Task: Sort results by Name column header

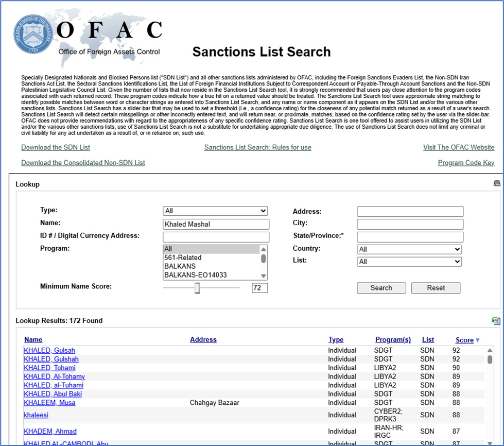Action: point(33,339)
